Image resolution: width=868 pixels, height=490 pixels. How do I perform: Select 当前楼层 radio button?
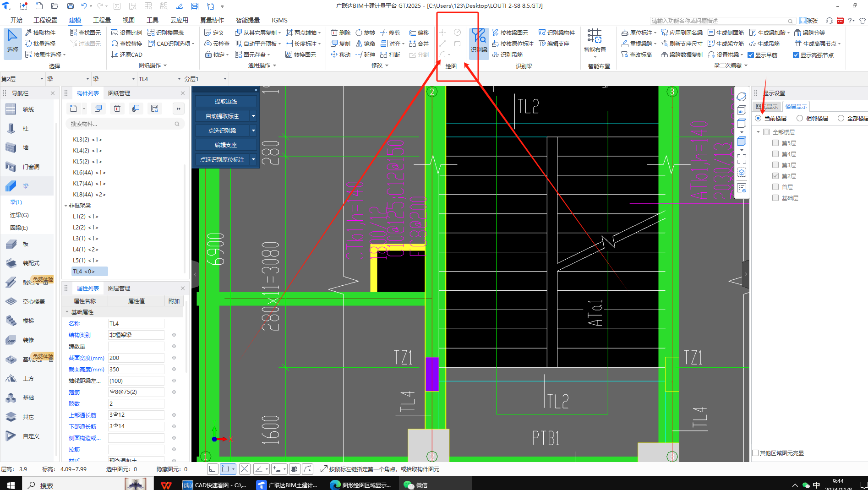pyautogui.click(x=758, y=118)
